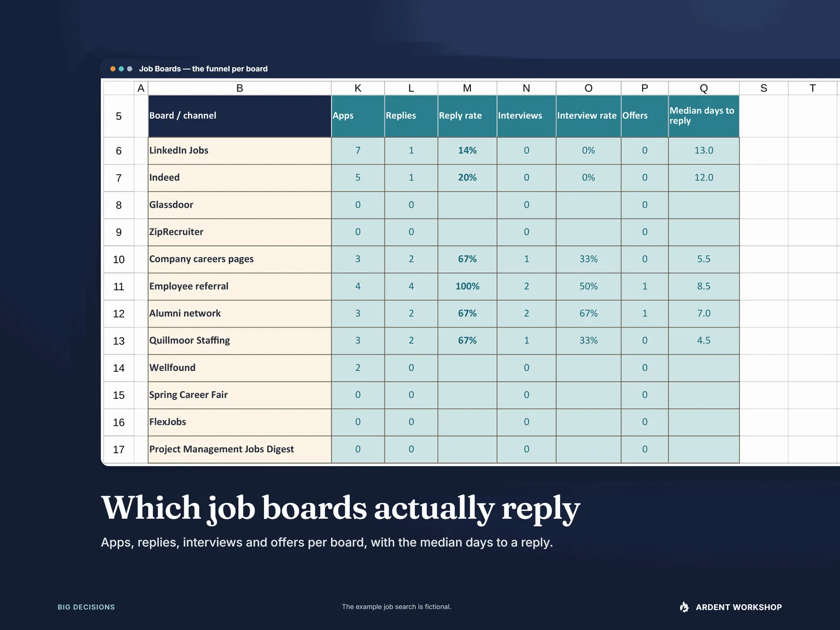Select column M header

click(x=467, y=88)
